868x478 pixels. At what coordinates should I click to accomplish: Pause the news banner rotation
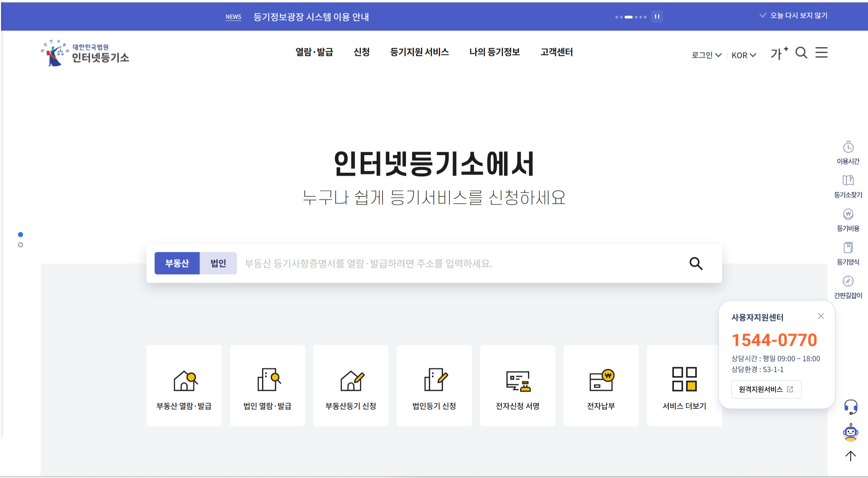coord(657,16)
